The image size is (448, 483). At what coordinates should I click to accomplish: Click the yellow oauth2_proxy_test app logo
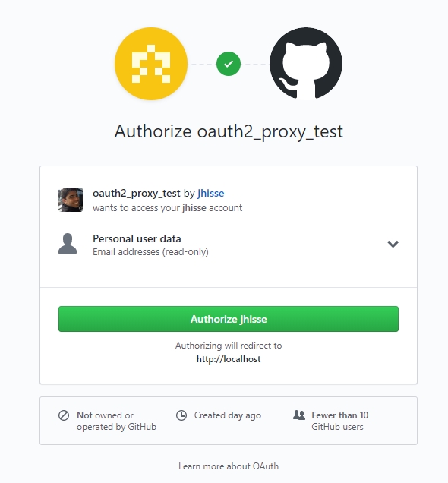151,64
